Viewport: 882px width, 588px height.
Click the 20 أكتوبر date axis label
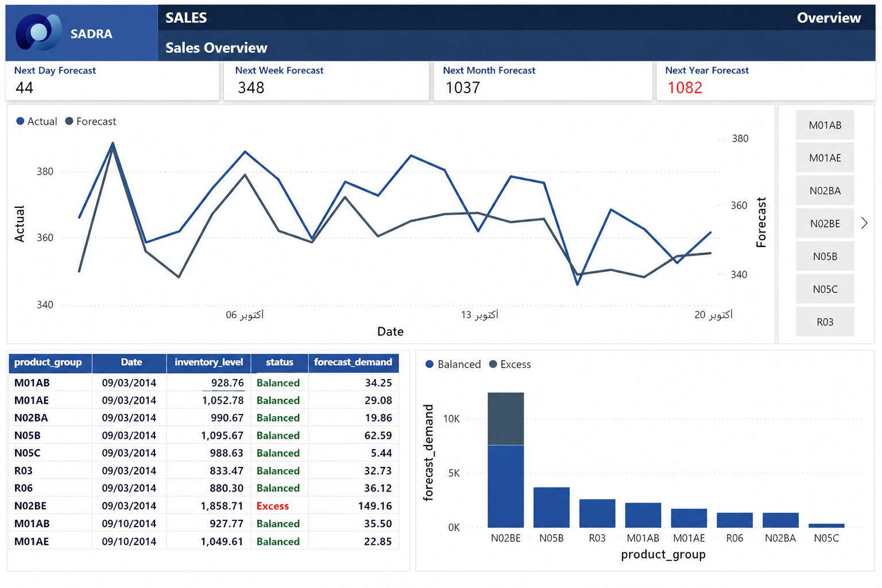click(714, 315)
